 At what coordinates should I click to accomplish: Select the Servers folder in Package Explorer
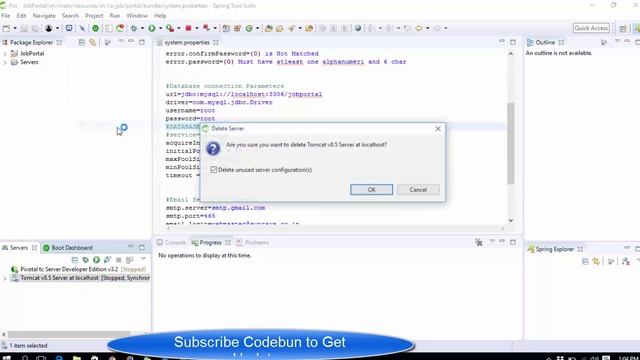pyautogui.click(x=29, y=62)
